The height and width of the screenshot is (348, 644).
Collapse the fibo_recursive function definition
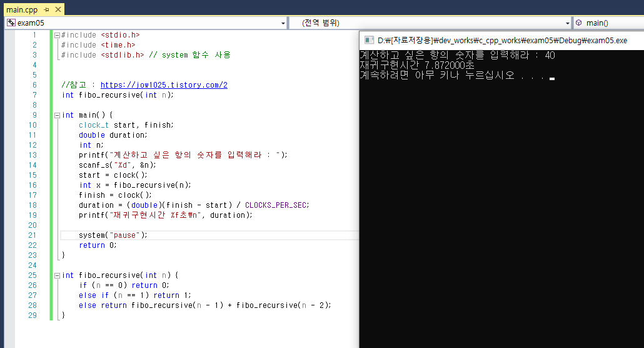(57, 275)
